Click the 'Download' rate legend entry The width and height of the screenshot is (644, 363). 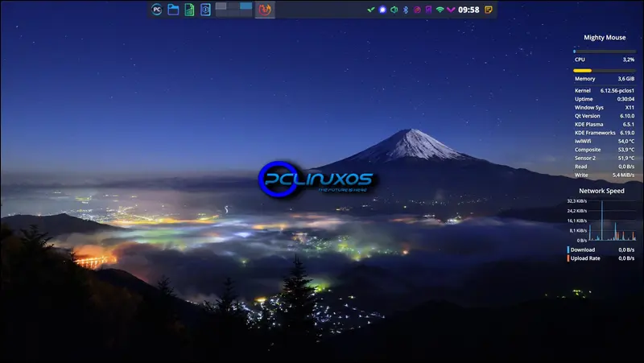[601, 250]
